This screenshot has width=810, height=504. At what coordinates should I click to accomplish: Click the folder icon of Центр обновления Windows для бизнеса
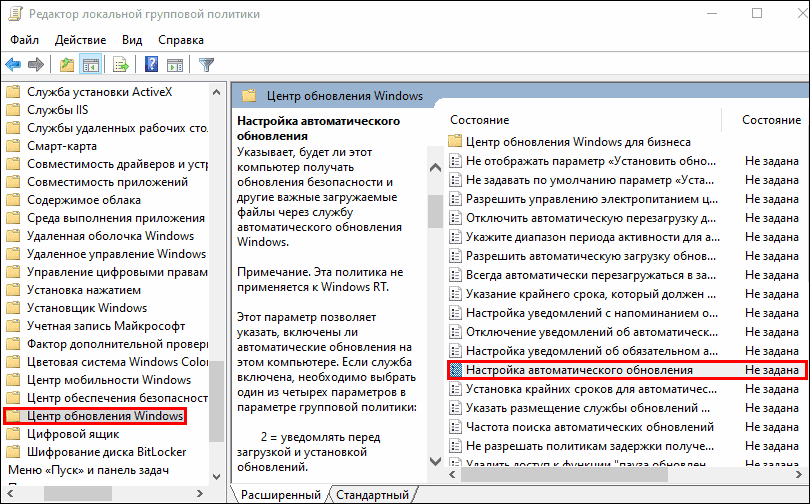pos(455,141)
